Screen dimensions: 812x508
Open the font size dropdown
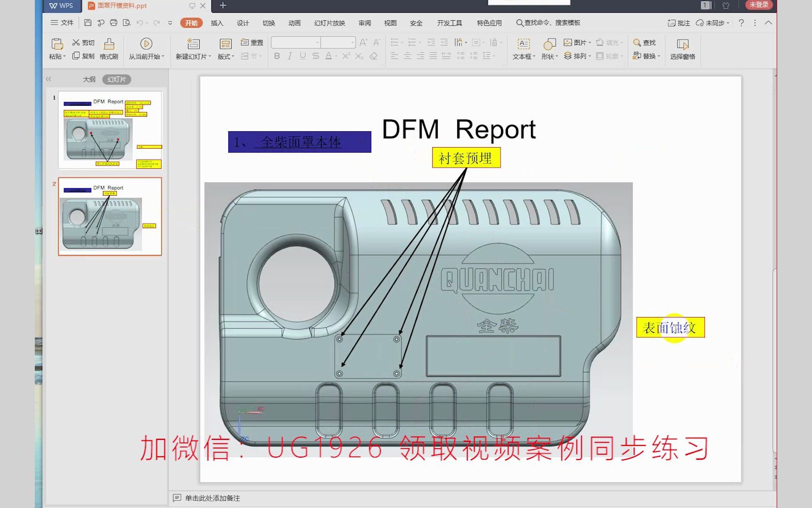pos(352,42)
